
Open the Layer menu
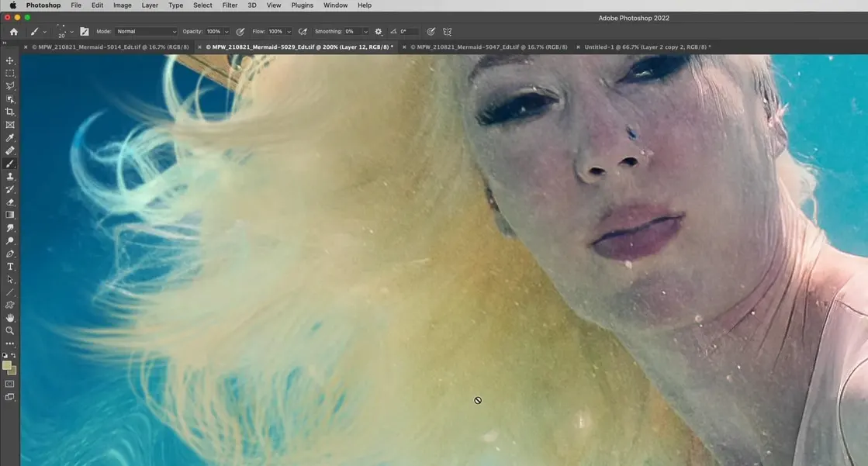tap(150, 5)
